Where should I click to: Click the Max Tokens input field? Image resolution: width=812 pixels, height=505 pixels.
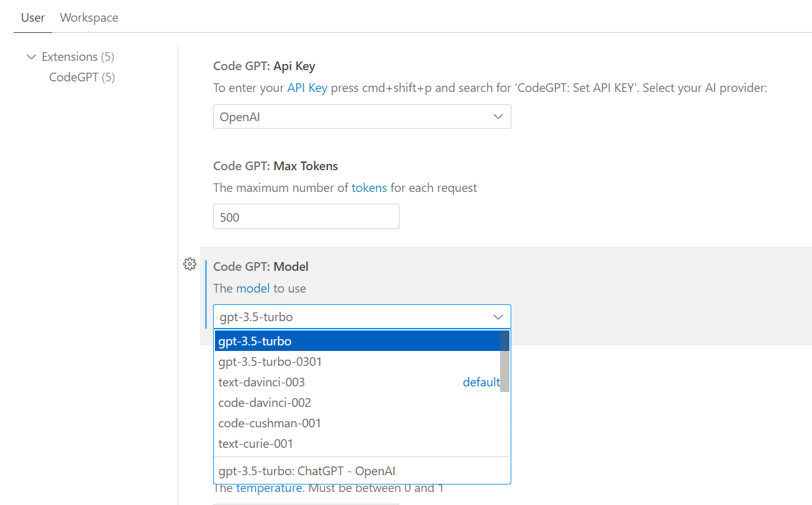coord(306,217)
